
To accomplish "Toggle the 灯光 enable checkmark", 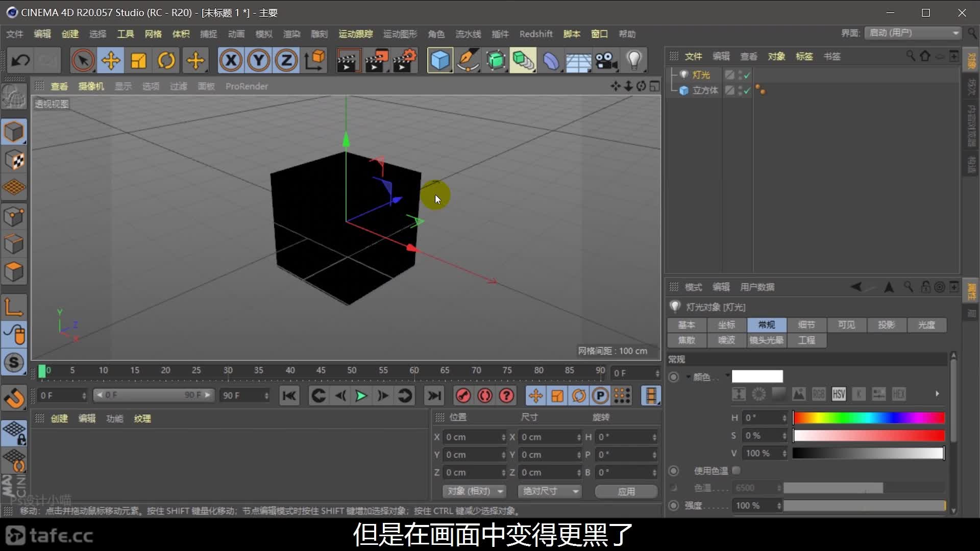I will (x=747, y=76).
